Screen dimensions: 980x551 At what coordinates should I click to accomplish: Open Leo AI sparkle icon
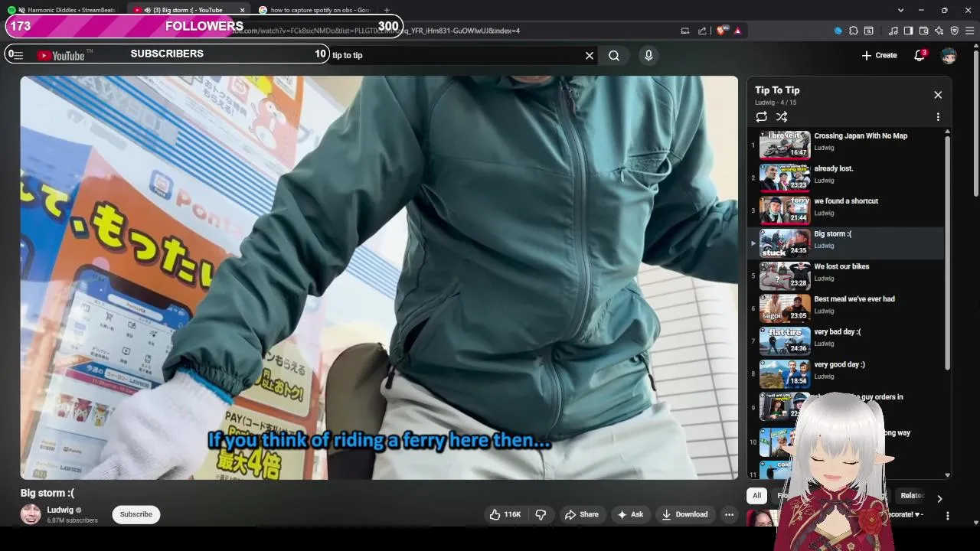pos(939,31)
